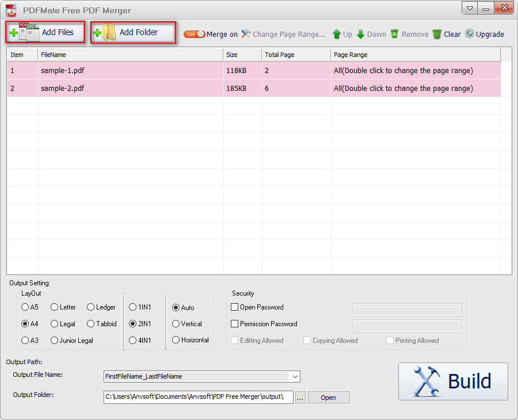Viewport: 518px width, 420px height.
Task: Select the 4IN1 layout option
Action: pos(132,340)
